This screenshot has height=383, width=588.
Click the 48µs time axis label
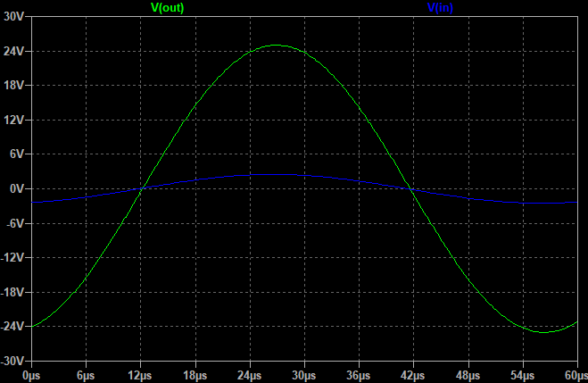(468, 376)
